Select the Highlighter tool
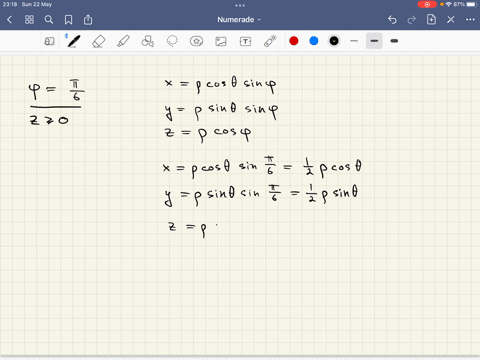This screenshot has width=480, height=360. point(123,41)
